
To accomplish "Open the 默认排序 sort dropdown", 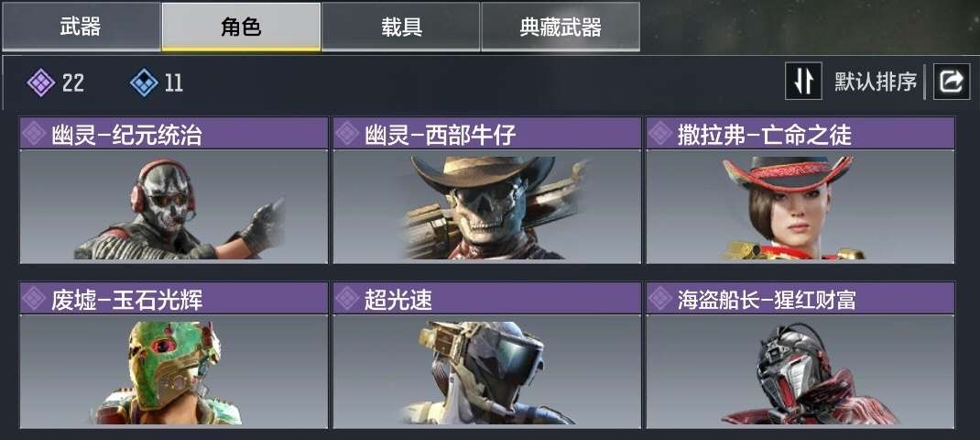I will [875, 82].
